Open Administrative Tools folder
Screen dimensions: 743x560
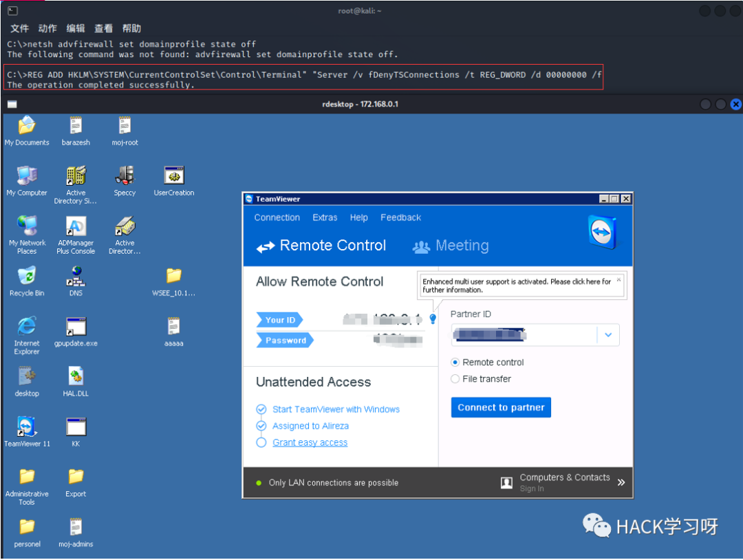pyautogui.click(x=27, y=476)
